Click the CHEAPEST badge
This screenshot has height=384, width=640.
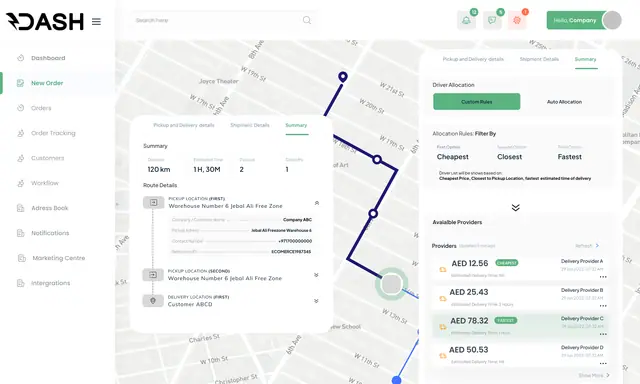[x=507, y=263]
